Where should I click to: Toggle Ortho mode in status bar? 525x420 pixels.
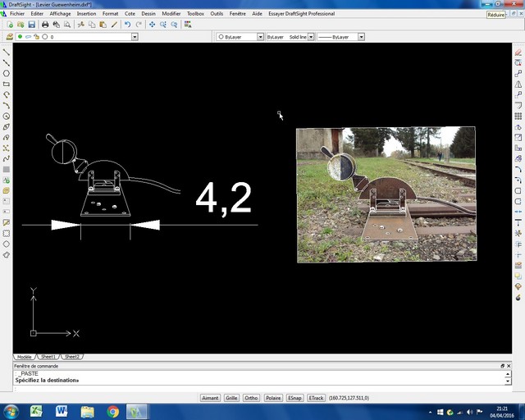tap(251, 398)
